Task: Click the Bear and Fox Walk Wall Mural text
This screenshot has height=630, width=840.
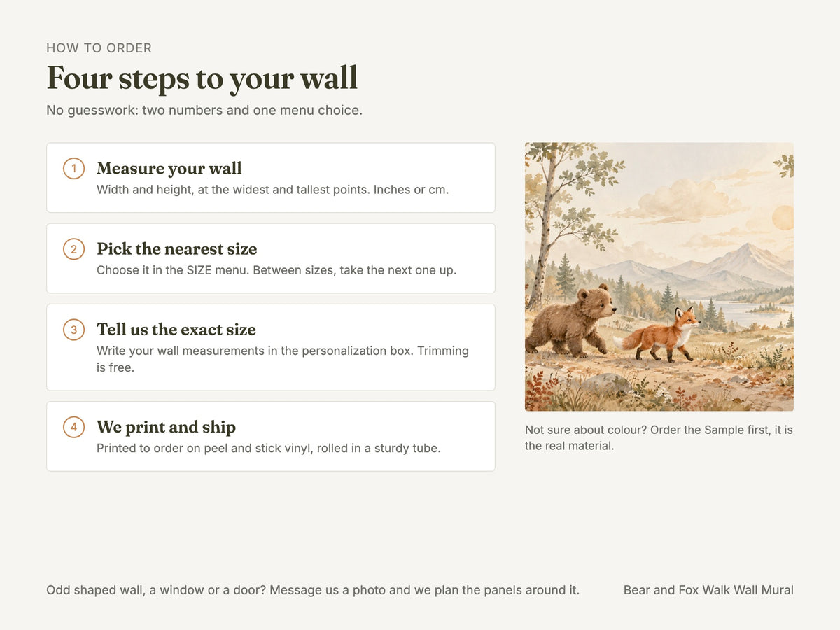Action: pos(708,590)
